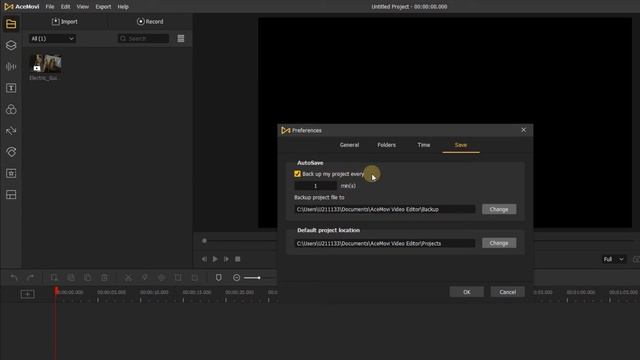640x360 pixels.
Task: Open the star Elements panel icon
Action: [11, 173]
